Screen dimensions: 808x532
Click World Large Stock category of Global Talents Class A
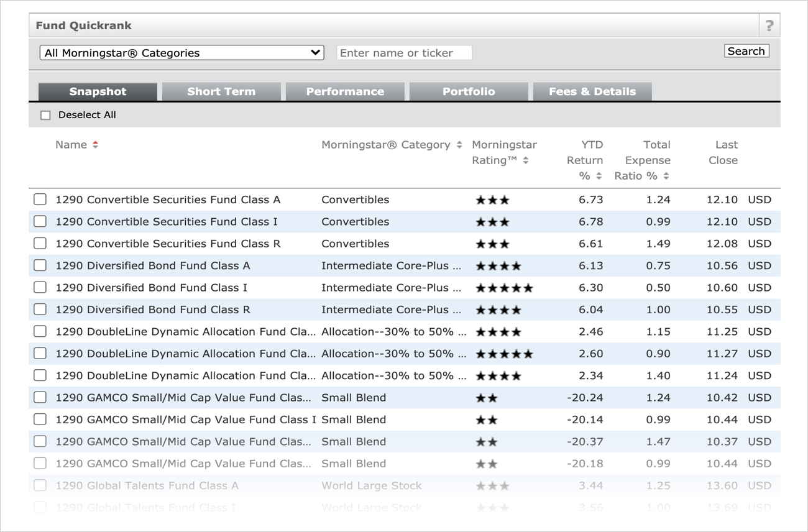coord(371,485)
